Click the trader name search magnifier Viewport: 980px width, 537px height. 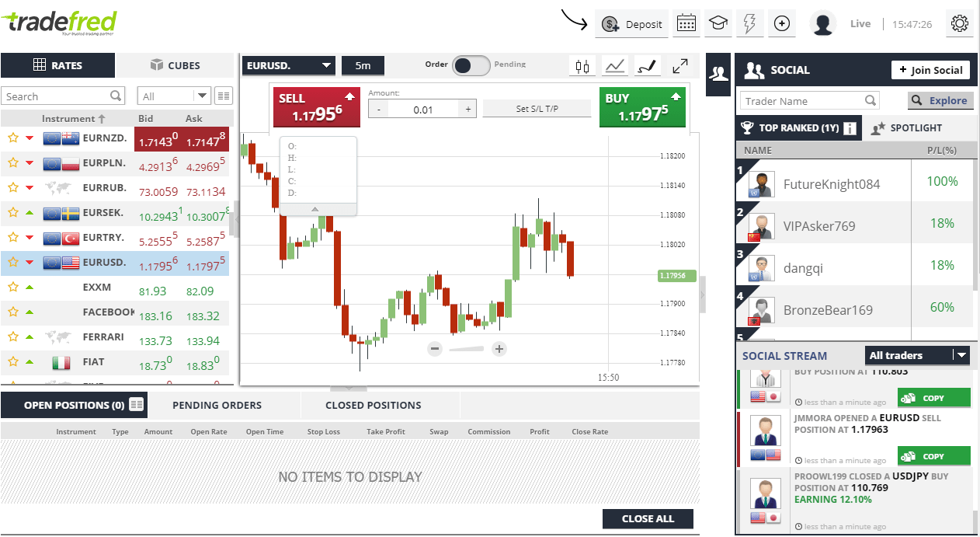pyautogui.click(x=871, y=101)
